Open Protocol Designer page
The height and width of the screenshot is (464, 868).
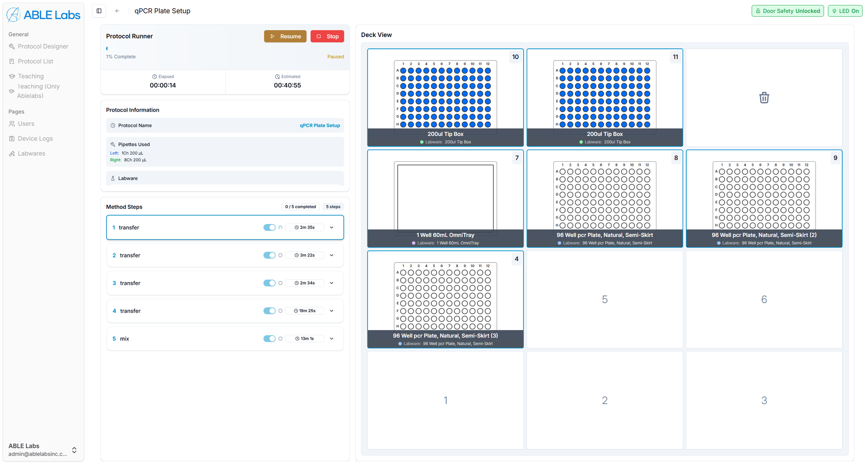[x=43, y=46]
